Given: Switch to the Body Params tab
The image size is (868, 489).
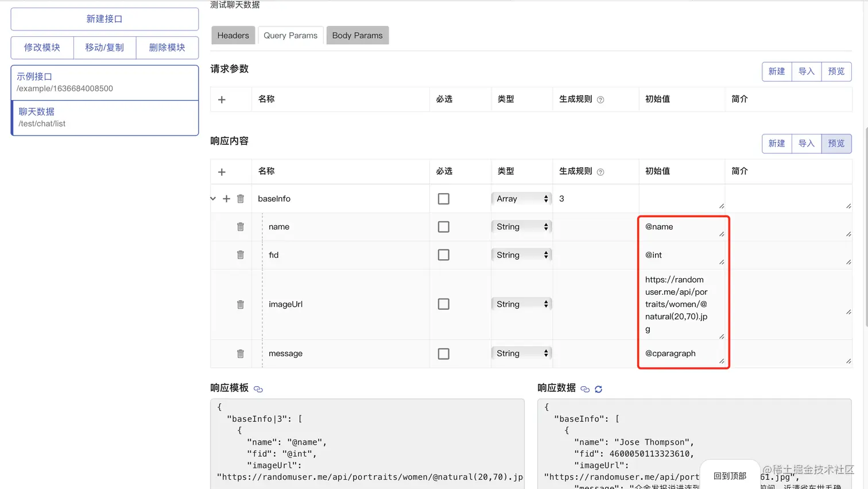Looking at the screenshot, I should pos(357,35).
